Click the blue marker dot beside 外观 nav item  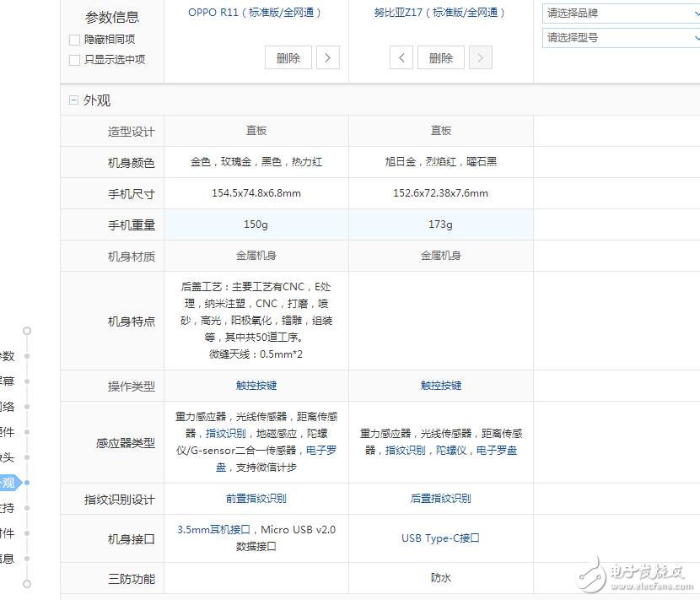click(26, 484)
